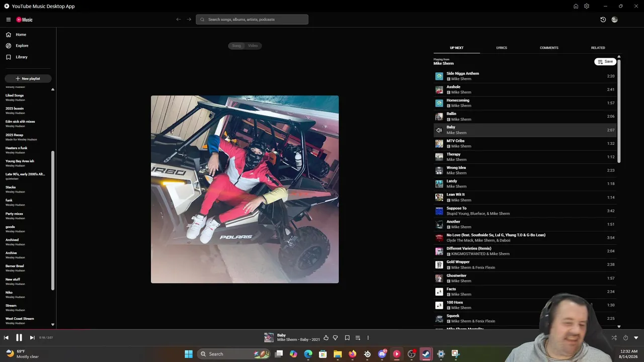Play Side Nigga Anthem from the queue
Viewport: 644px width, 362px height.
525,76
